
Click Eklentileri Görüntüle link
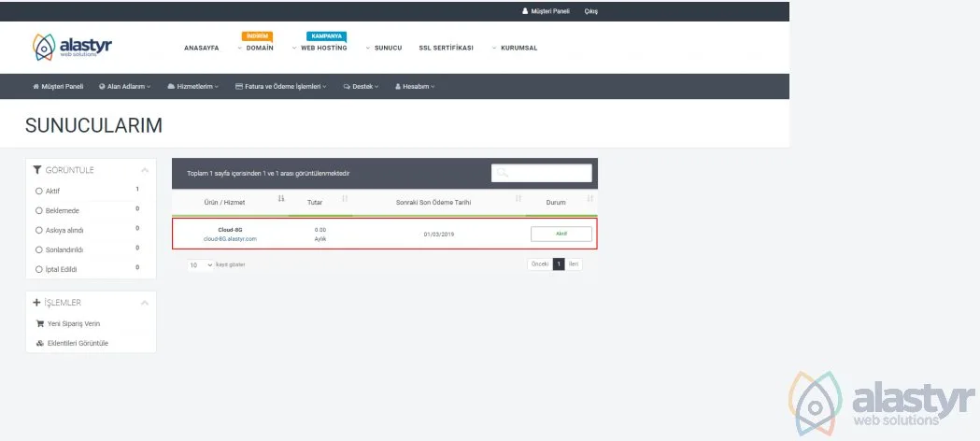click(x=78, y=343)
